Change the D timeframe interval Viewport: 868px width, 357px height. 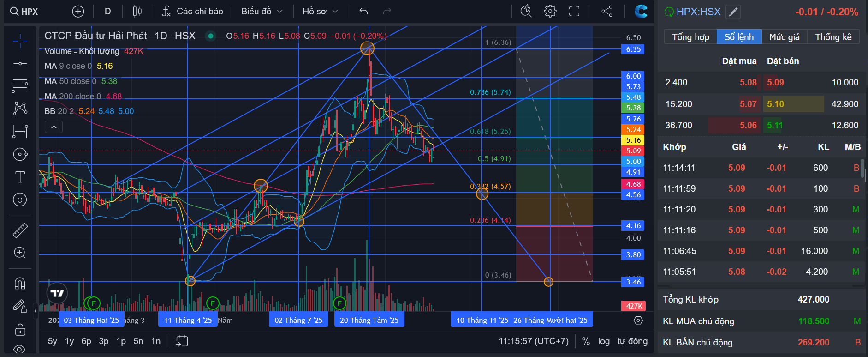tap(107, 12)
